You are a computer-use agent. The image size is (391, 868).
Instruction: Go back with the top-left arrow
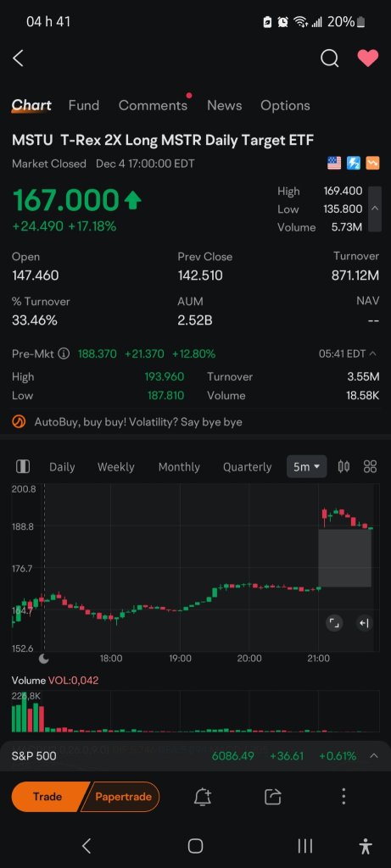pyautogui.click(x=19, y=58)
